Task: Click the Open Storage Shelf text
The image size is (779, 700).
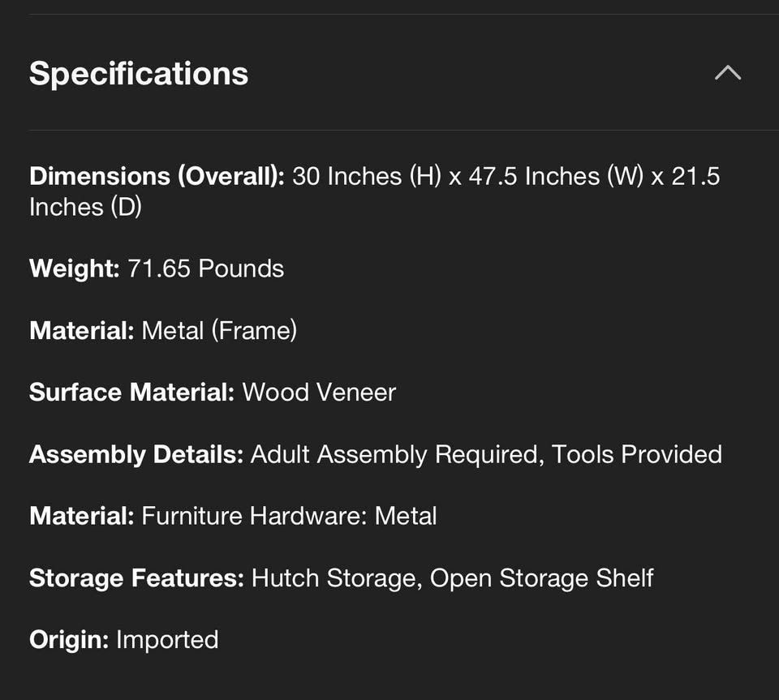Action: [541, 578]
